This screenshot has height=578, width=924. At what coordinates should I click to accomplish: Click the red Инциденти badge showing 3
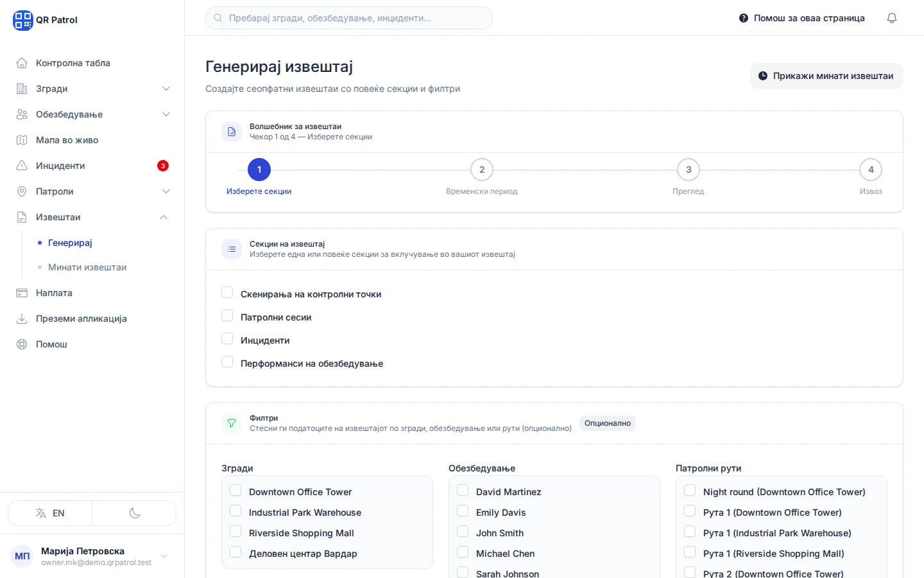coord(163,166)
